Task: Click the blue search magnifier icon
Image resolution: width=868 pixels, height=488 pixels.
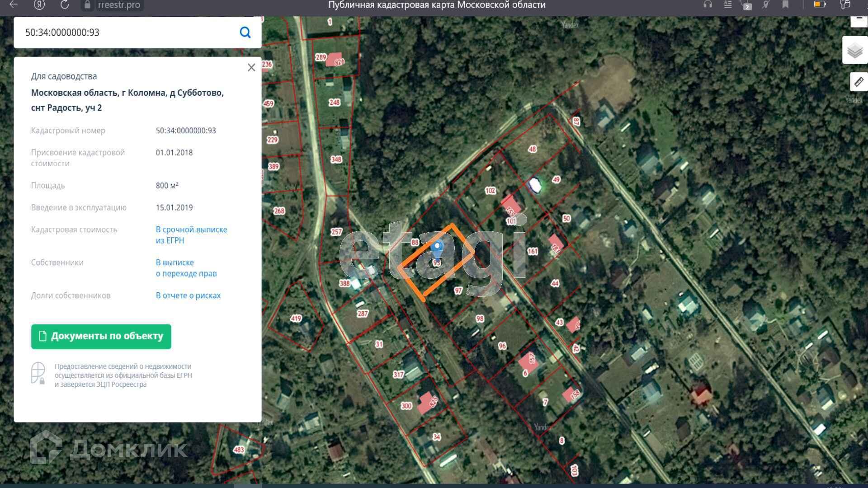Action: (245, 33)
